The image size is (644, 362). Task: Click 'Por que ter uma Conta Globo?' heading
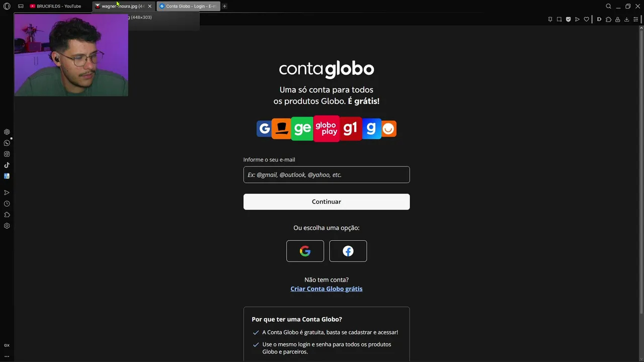tap(297, 319)
